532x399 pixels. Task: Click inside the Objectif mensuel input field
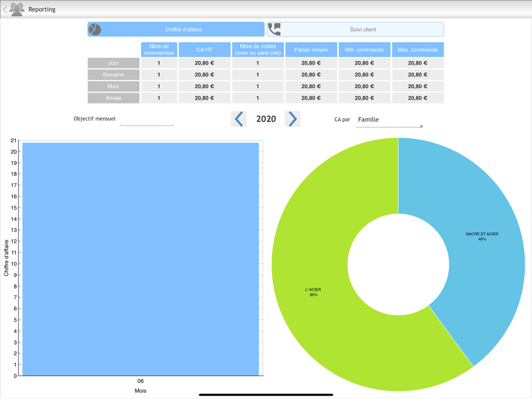click(x=147, y=120)
